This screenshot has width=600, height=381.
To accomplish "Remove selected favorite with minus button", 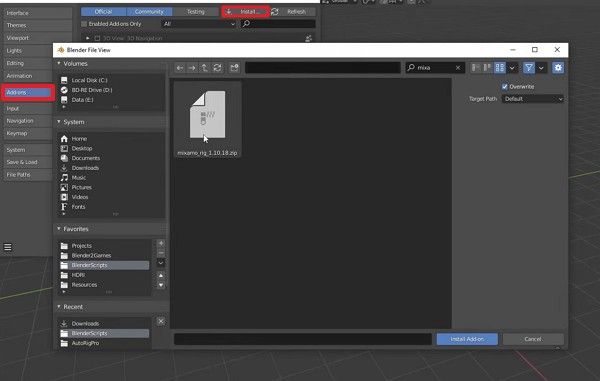I will pyautogui.click(x=161, y=253).
